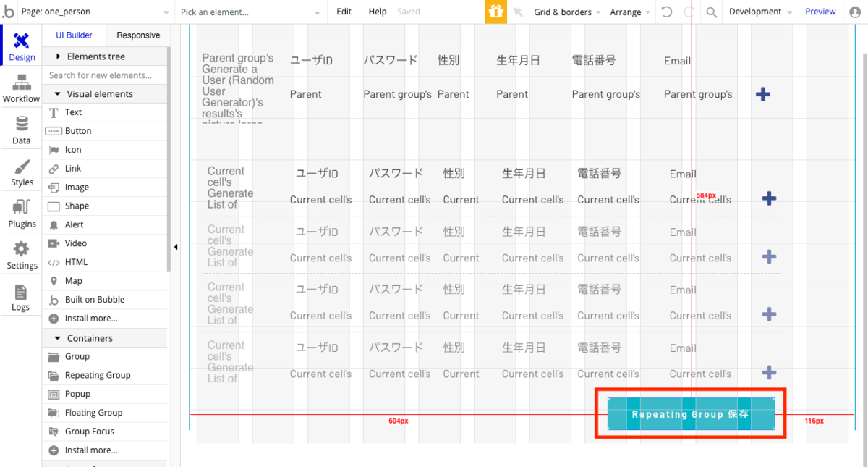868x467 pixels.
Task: Select ユーザID label in Parent group row
Action: (311, 61)
